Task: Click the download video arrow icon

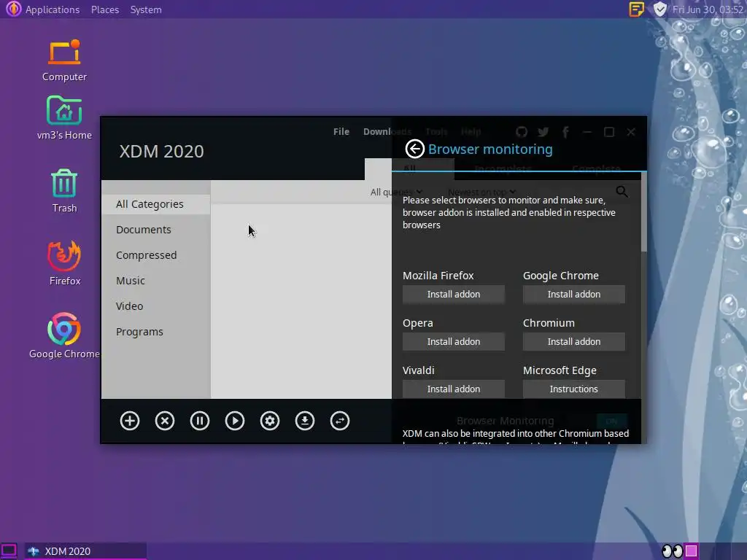Action: (x=305, y=421)
